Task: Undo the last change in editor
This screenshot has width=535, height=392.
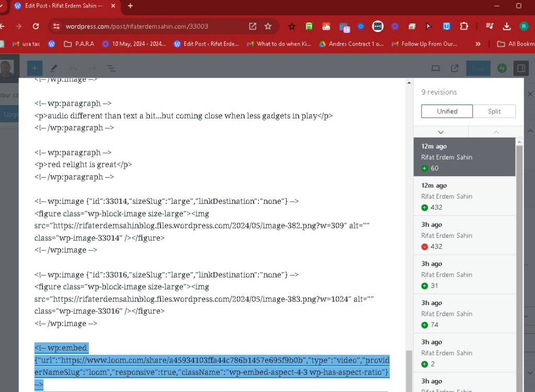Action: point(73,68)
